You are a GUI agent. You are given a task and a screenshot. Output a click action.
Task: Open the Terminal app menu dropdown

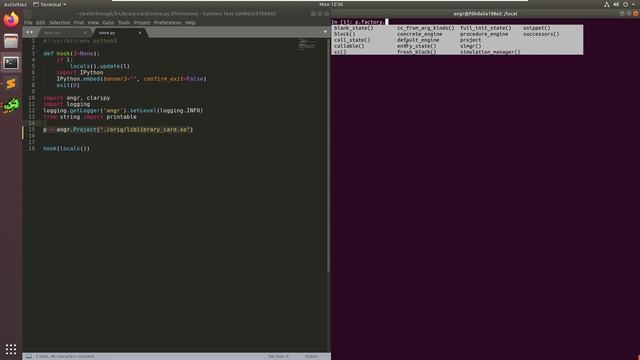point(50,4)
